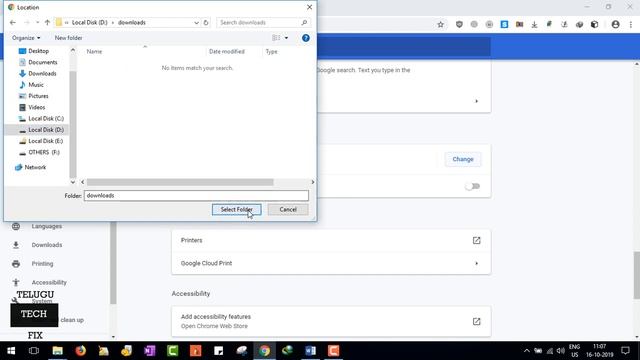640x360 pixels.
Task: Open Word from taskbar
Action: pyautogui.click(x=310, y=351)
